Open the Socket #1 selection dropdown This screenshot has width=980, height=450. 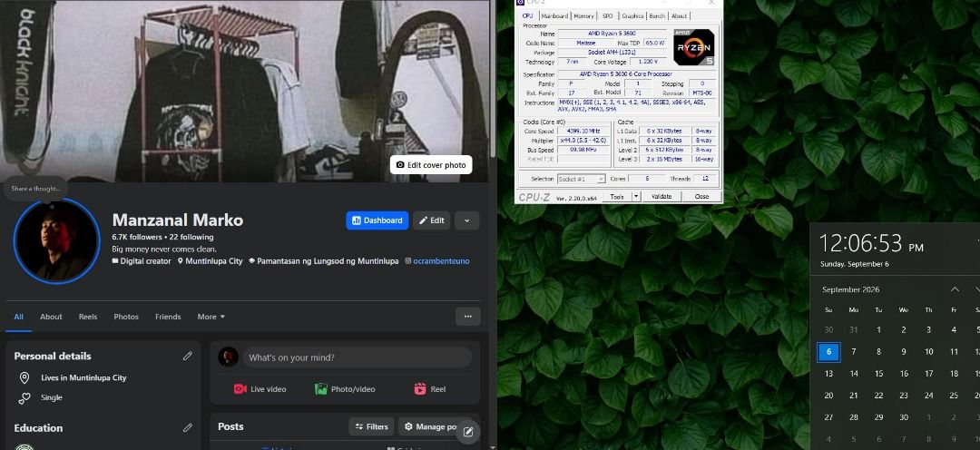point(582,179)
